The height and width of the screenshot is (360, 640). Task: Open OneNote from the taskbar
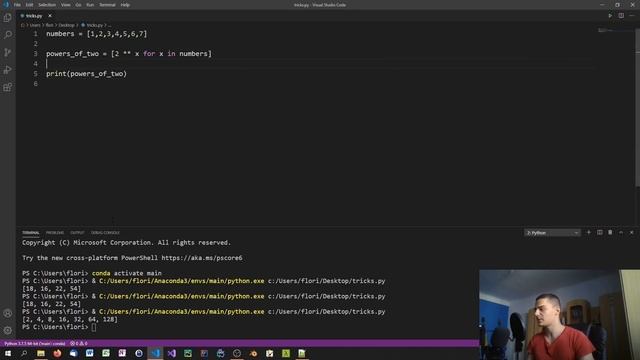122,353
